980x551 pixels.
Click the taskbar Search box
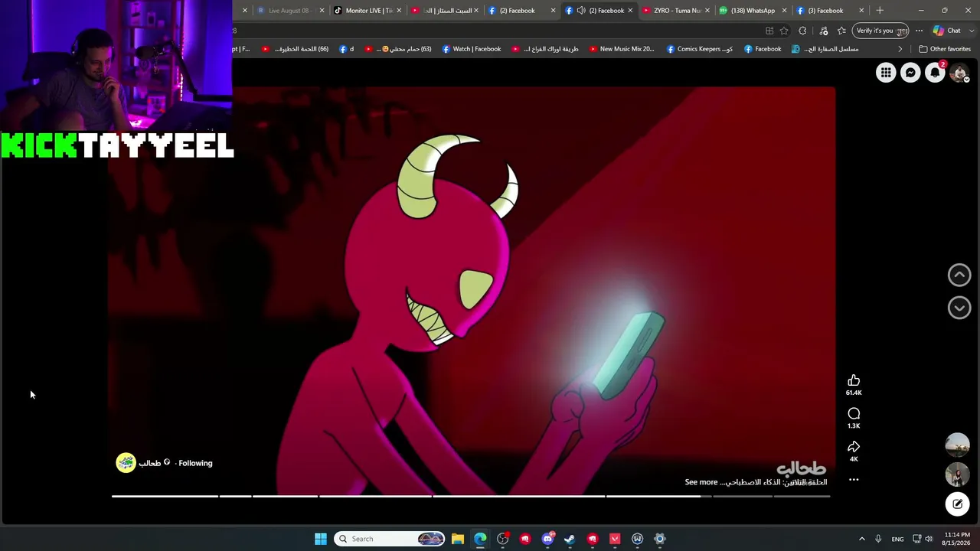[390, 539]
